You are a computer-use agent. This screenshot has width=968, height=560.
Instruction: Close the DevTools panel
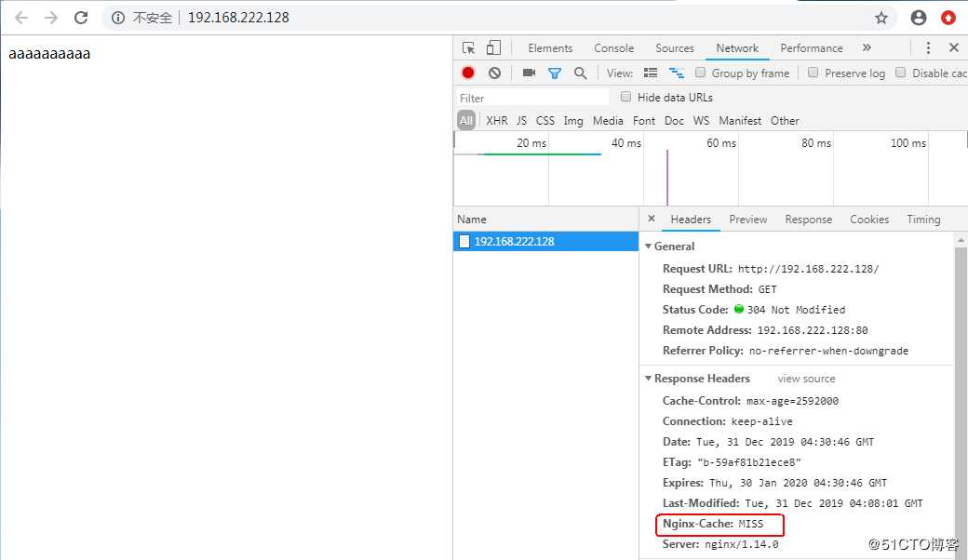(x=954, y=47)
